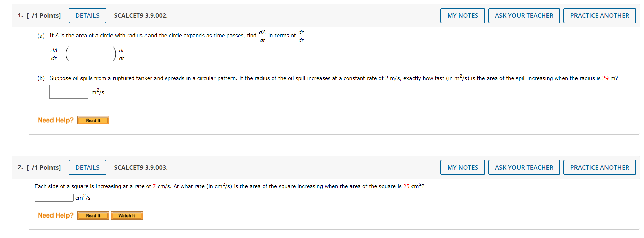Open MY NOTES for problem 1

pos(462,15)
